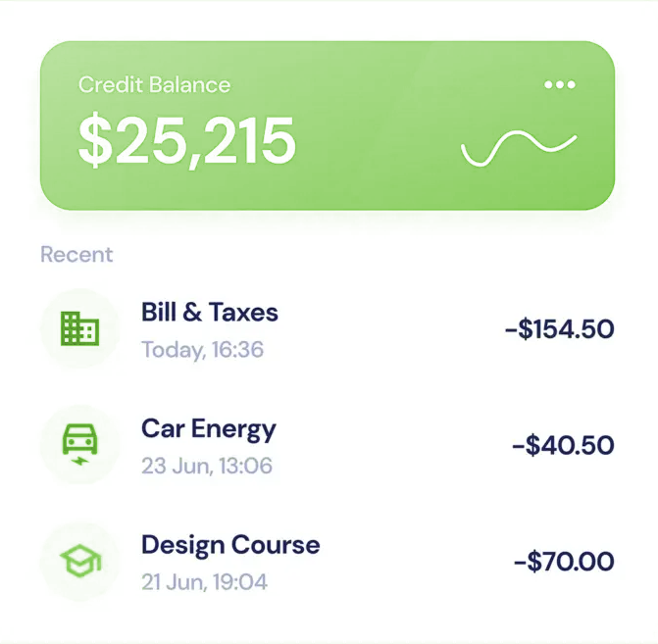Open the three-dots menu on balance card
The width and height of the screenshot is (658, 644).
point(560,85)
